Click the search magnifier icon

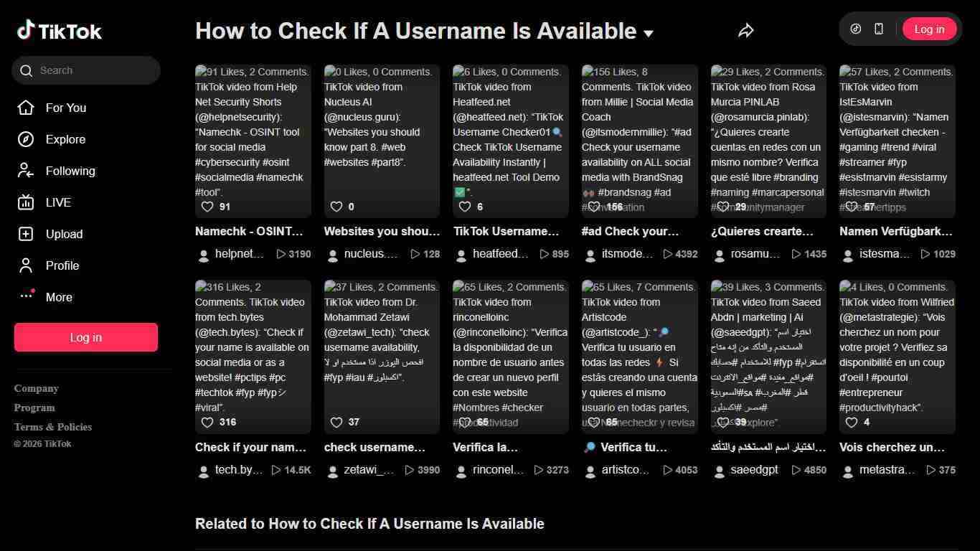27,70
